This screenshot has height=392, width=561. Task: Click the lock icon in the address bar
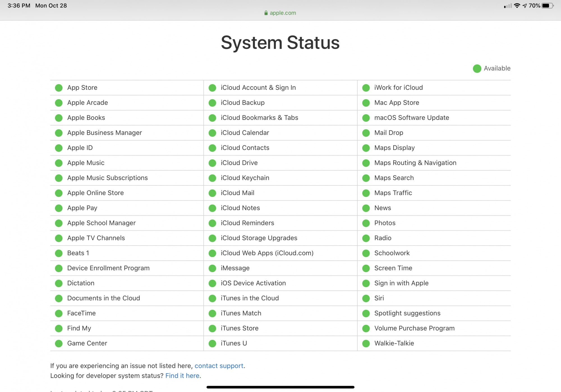tap(266, 13)
